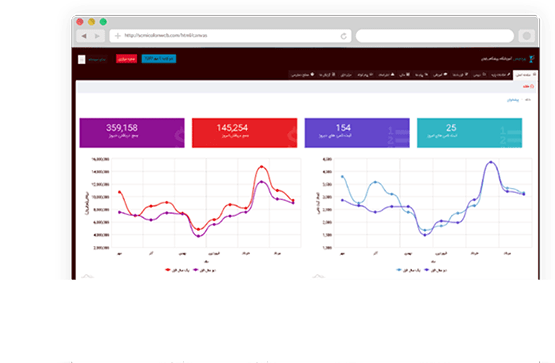This screenshot has height=363, width=555.
Task: Click the white profile icon in the dark header
Action: click(x=81, y=59)
